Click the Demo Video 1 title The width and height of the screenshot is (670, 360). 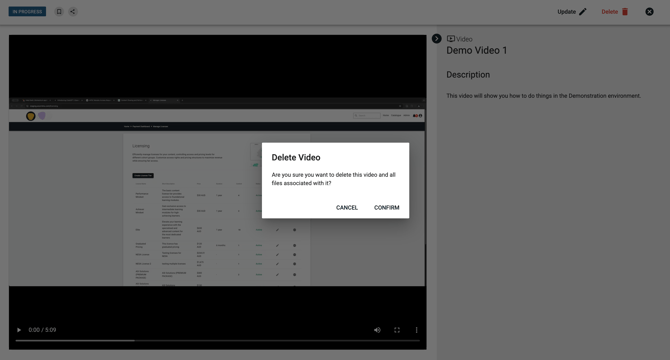click(476, 50)
